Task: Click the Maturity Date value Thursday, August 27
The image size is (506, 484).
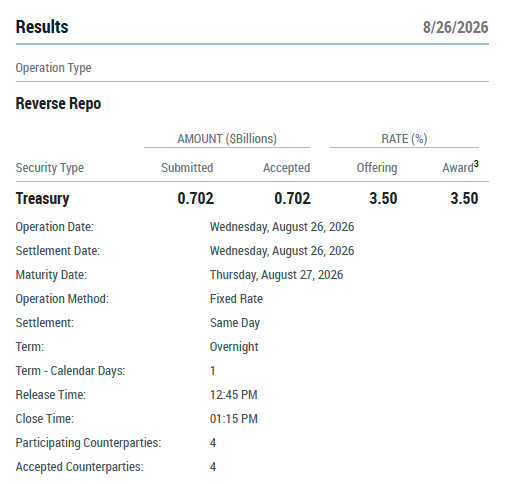Action: tap(276, 275)
